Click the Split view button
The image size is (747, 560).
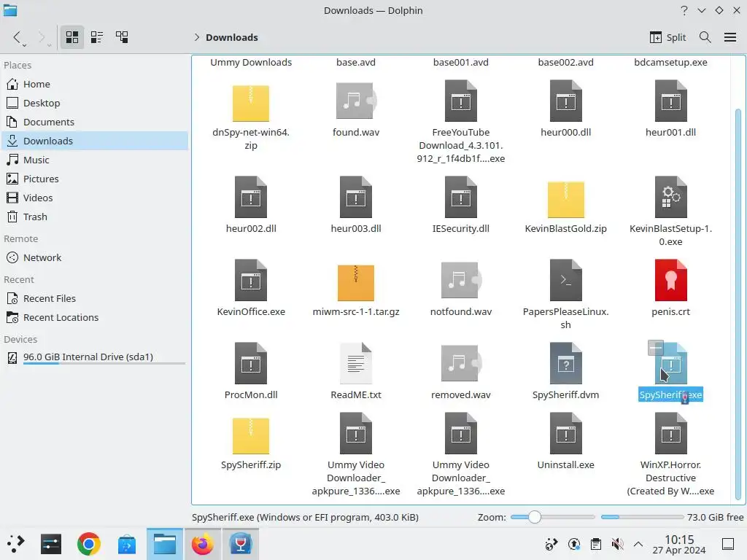click(x=668, y=37)
